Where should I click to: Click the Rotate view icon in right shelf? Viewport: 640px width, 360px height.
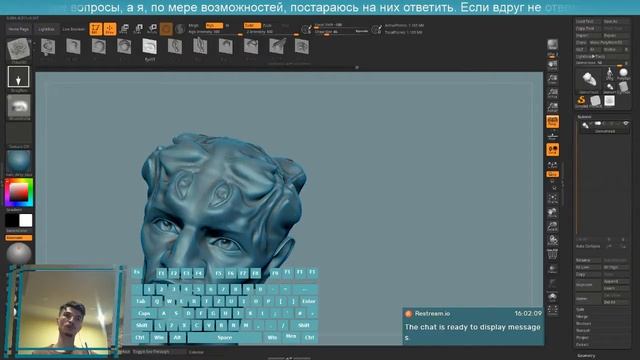pos(553,240)
